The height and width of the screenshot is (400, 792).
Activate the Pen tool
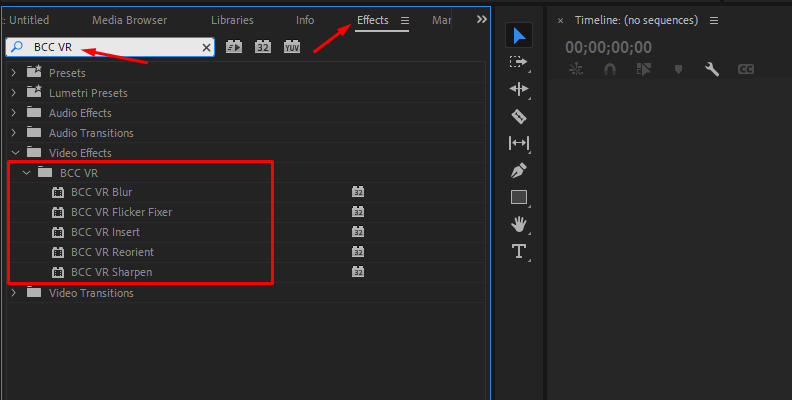[519, 170]
